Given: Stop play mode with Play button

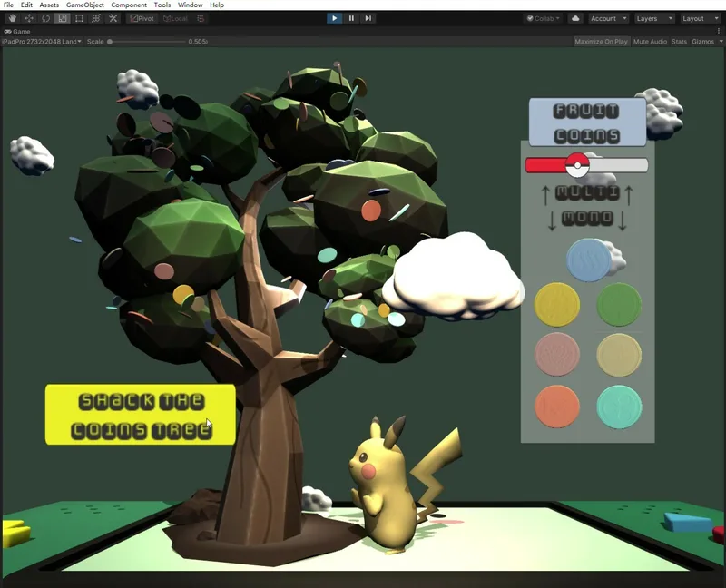Looking at the screenshot, I should pos(334,18).
